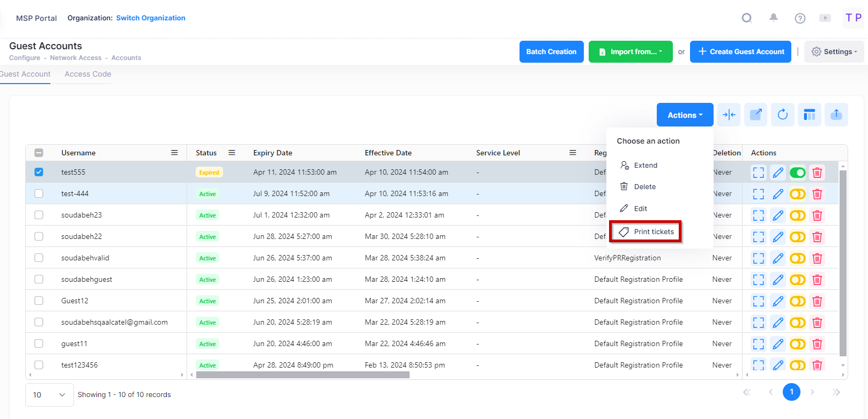Click the pencil edit icon for test555
Viewport: 868px width, 419px height.
click(x=778, y=173)
